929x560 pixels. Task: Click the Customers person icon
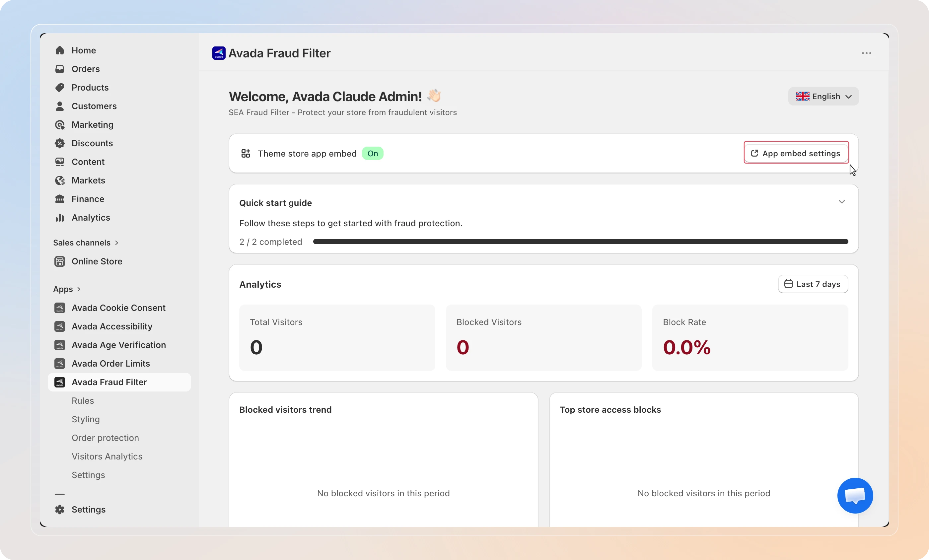60,106
